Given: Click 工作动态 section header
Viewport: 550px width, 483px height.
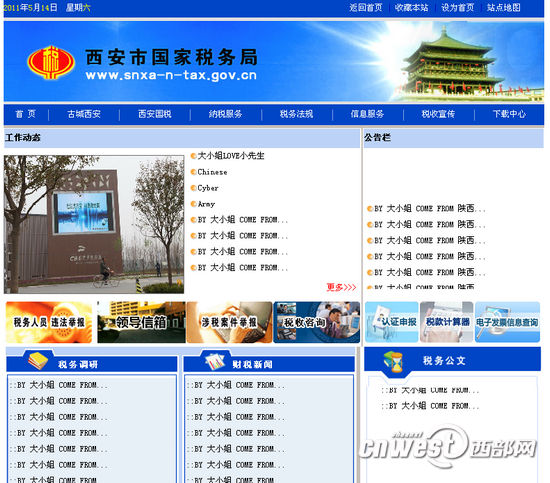Looking at the screenshot, I should 23,137.
